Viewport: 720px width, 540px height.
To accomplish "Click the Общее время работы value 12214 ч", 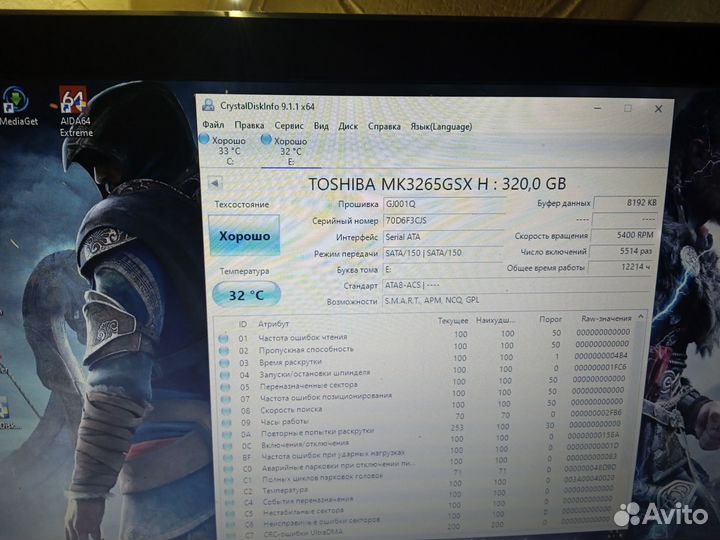I will 620,267.
